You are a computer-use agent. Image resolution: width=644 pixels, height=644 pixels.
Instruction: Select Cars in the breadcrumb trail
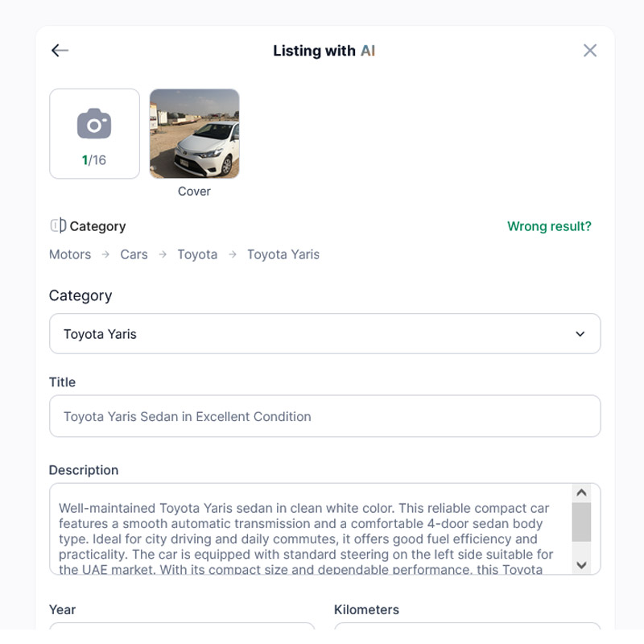[x=134, y=254]
